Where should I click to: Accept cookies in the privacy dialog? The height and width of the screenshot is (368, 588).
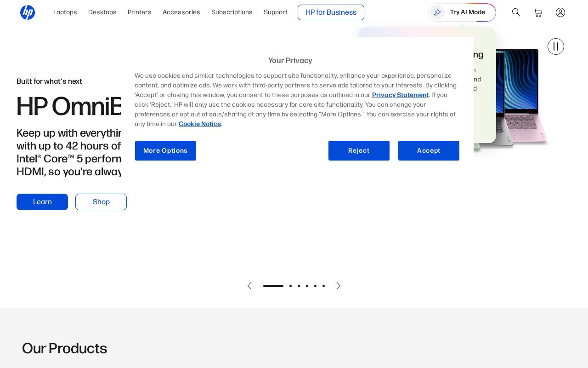[x=429, y=151]
